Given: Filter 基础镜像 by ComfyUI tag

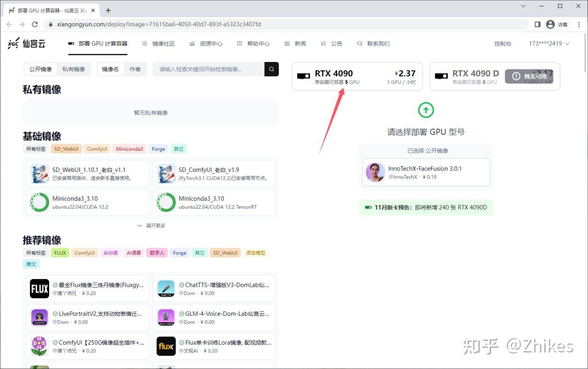Looking at the screenshot, I should pyautogui.click(x=97, y=149).
